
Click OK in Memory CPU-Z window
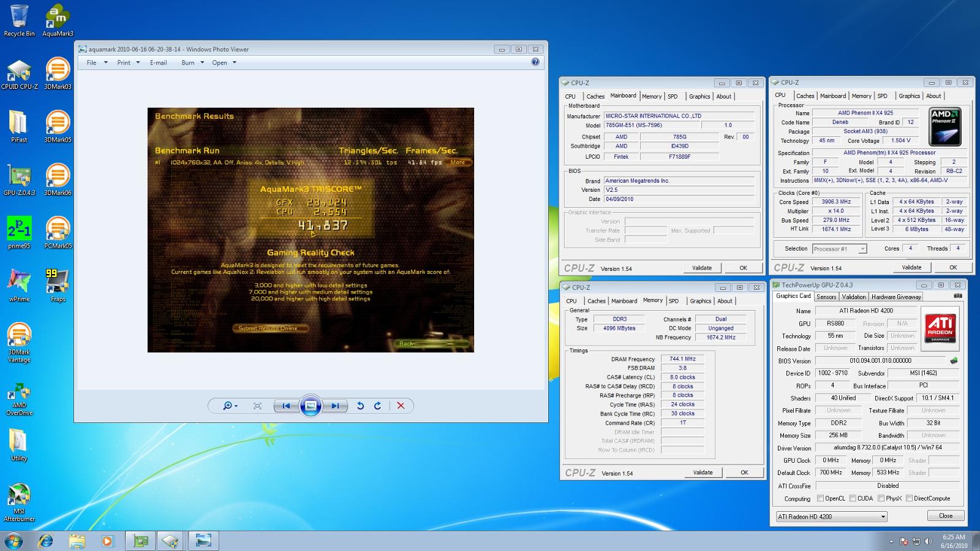[x=744, y=473]
